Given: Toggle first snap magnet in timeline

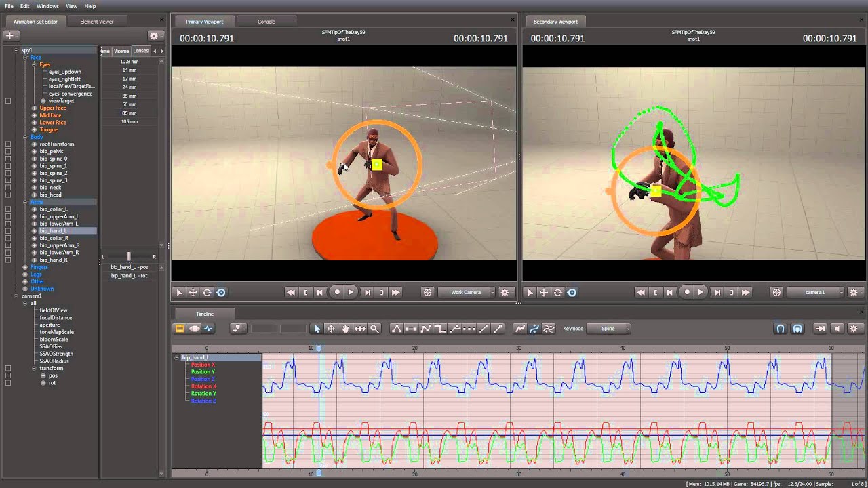Looking at the screenshot, I should [x=781, y=329].
